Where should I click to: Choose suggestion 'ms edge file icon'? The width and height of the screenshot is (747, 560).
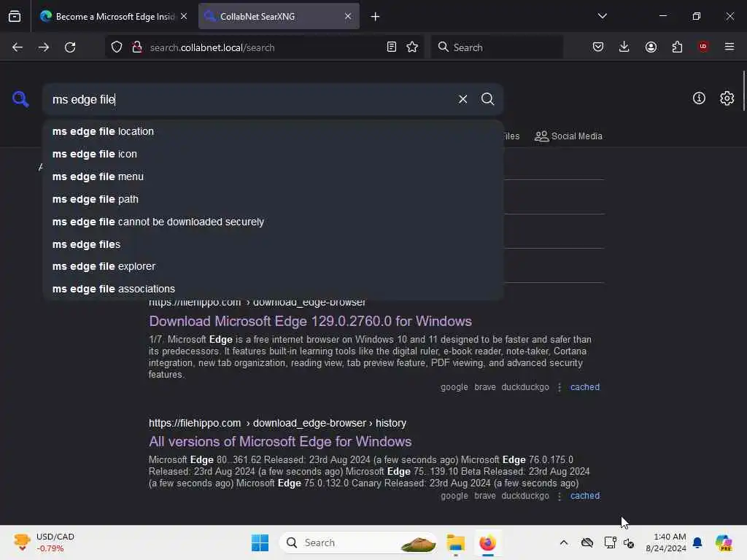click(x=273, y=154)
